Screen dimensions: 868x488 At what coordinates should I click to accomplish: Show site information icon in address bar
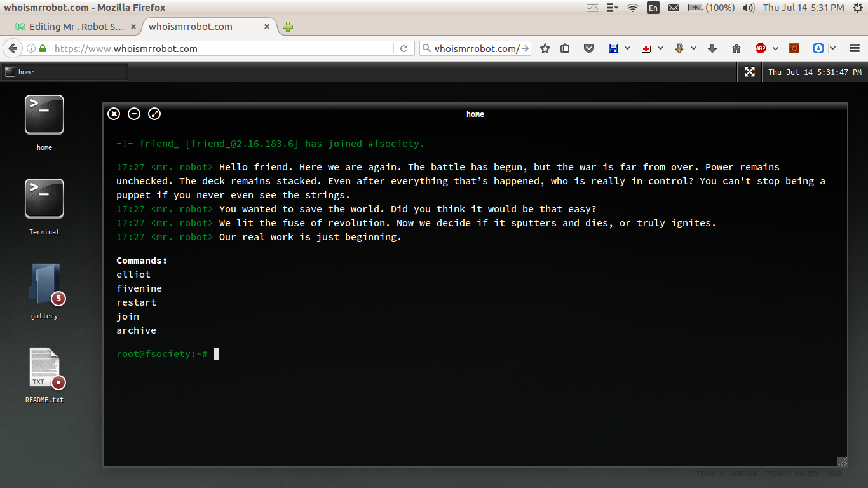(30, 48)
